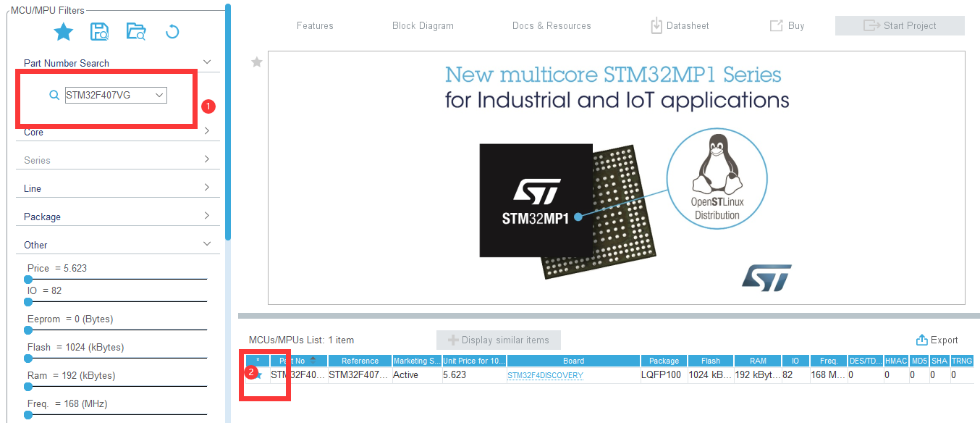
Task: Expand the Line filter section
Action: 207,188
